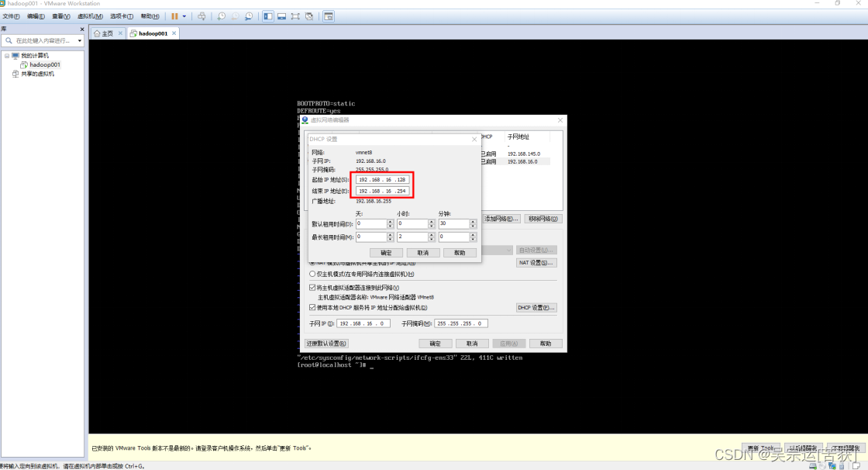868x470 pixels.
Task: Click 确定 in the 虚拟网络编辑器 window
Action: point(435,344)
